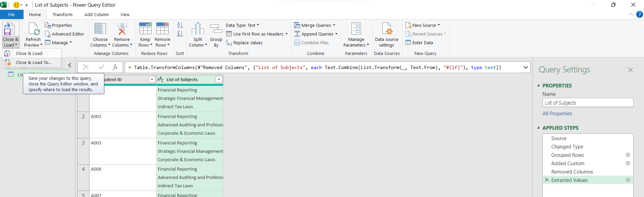Open List of Subjects column filter dropdown
The width and height of the screenshot is (644, 197).
pyautogui.click(x=219, y=79)
